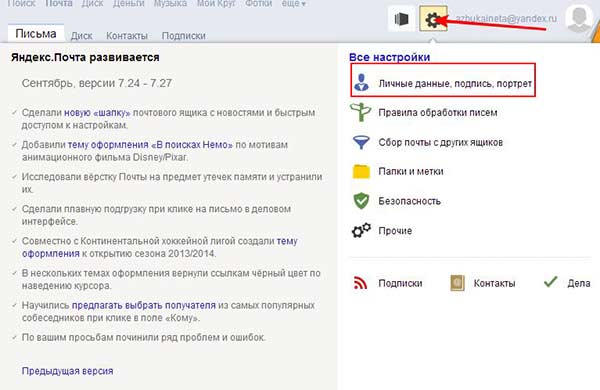Click the double gears Прочие icon

click(x=361, y=230)
